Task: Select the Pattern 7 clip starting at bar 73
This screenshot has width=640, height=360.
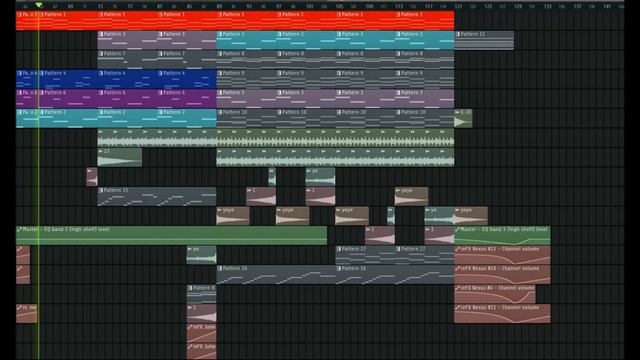Action: pyautogui.click(x=127, y=60)
